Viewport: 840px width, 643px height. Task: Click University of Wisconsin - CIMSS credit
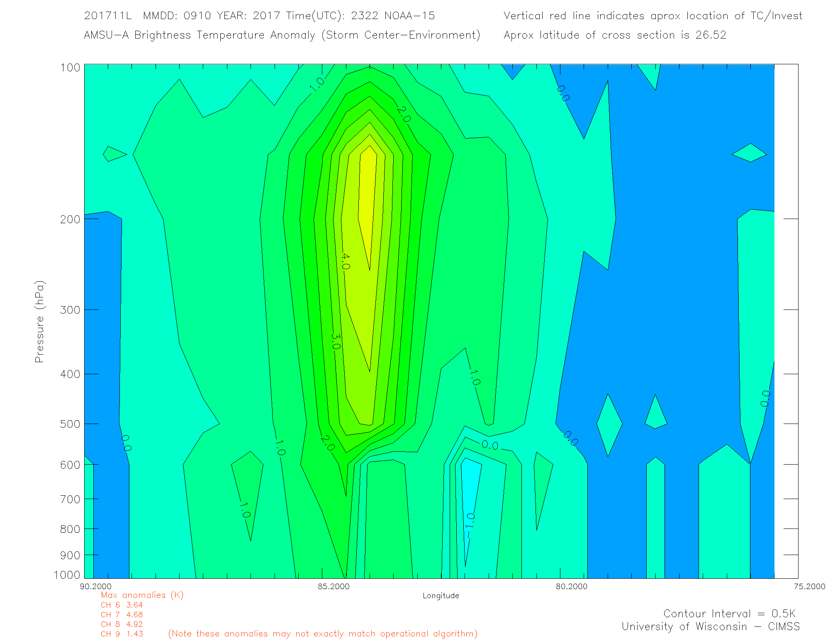[x=710, y=626]
